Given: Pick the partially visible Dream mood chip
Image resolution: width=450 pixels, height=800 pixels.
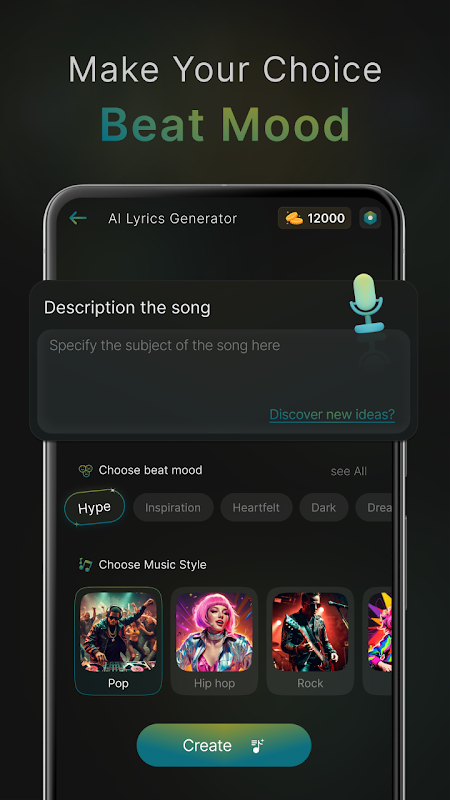Looking at the screenshot, I should coord(374,508).
